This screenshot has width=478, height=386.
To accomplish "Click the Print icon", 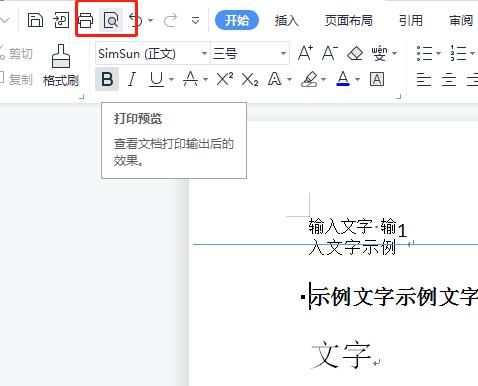I will [x=86, y=20].
